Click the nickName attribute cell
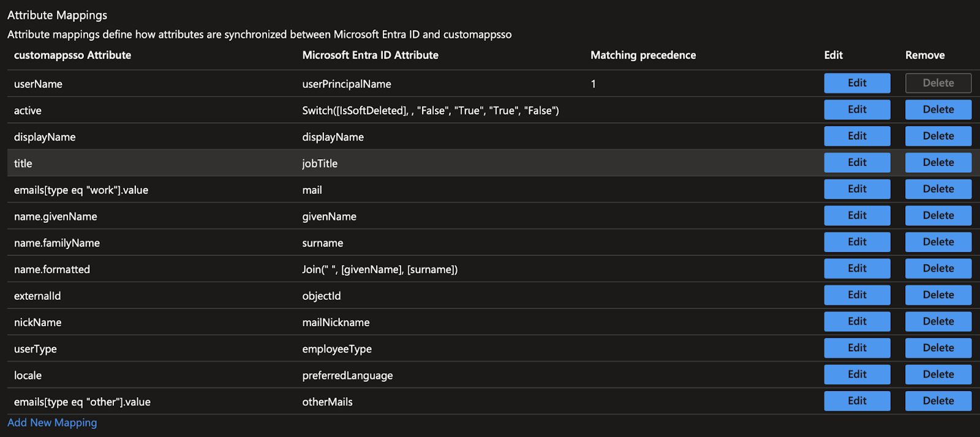 click(x=37, y=323)
